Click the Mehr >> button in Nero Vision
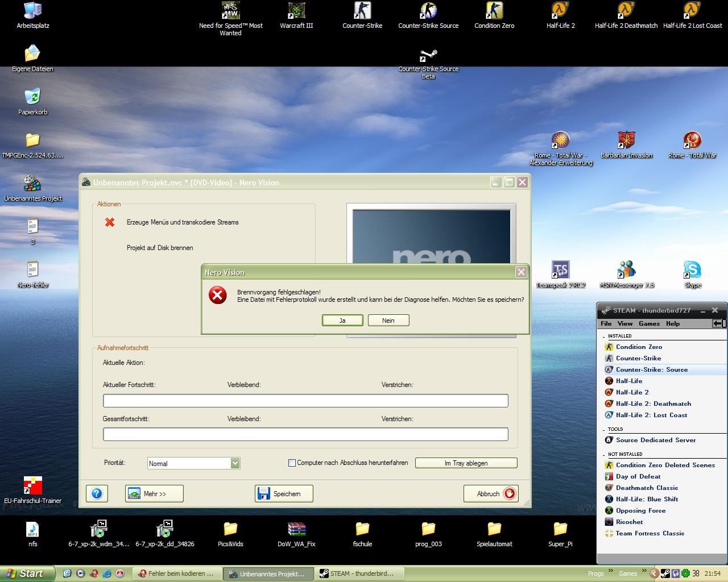 154,493
